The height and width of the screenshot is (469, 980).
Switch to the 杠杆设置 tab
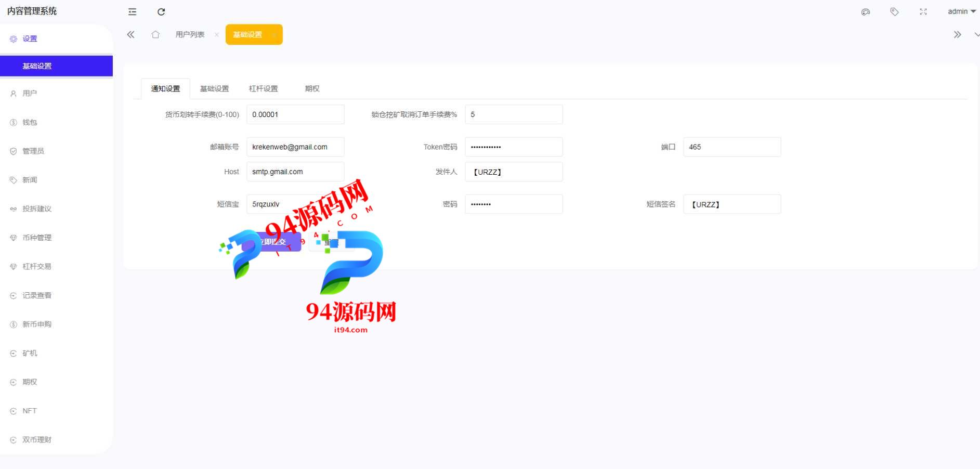pyautogui.click(x=263, y=89)
